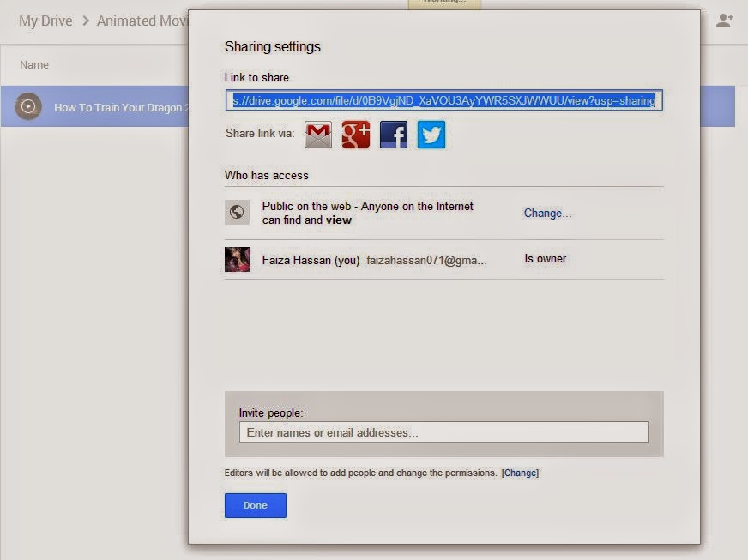This screenshot has width=748, height=560.
Task: Open Change link for public access
Action: click(x=547, y=213)
